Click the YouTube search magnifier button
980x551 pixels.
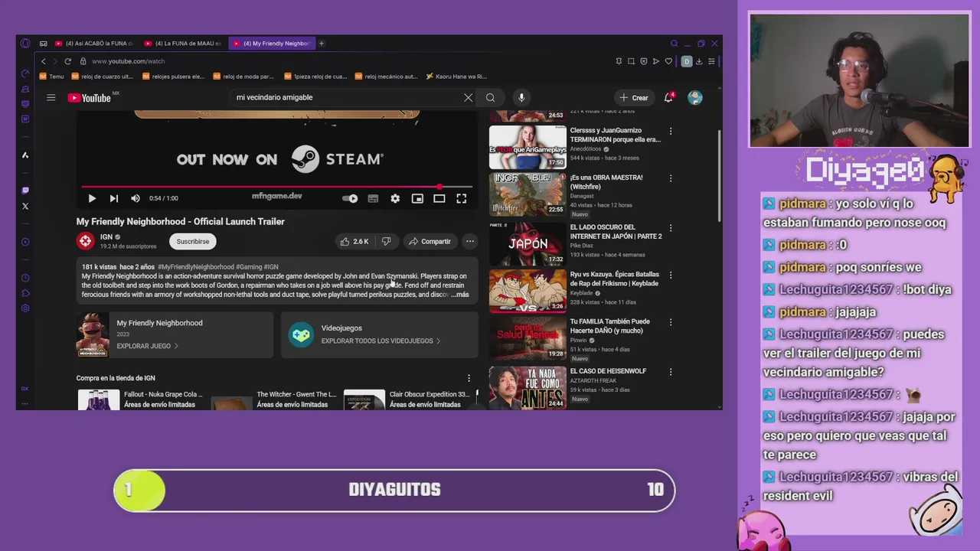click(490, 97)
